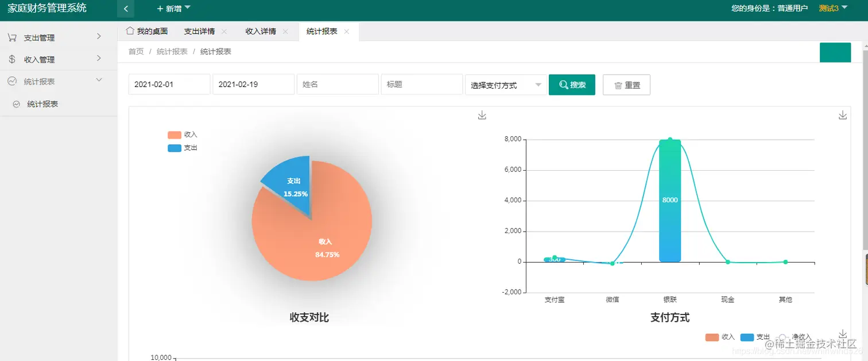Toggle the 净收入 legend of bottom chart
The width and height of the screenshot is (868, 361).
[794, 337]
